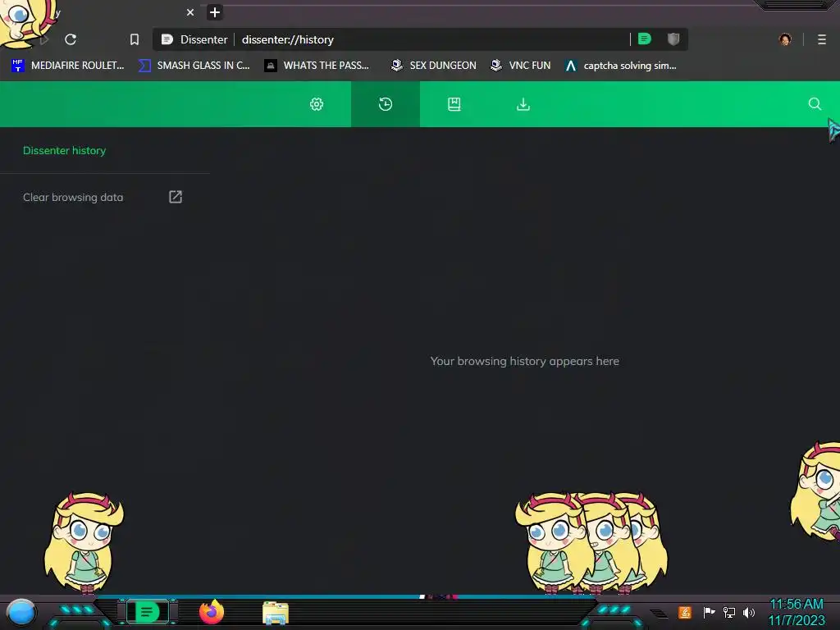Reload the page with the refresh icon
Image resolution: width=840 pixels, height=630 pixels.
(71, 39)
